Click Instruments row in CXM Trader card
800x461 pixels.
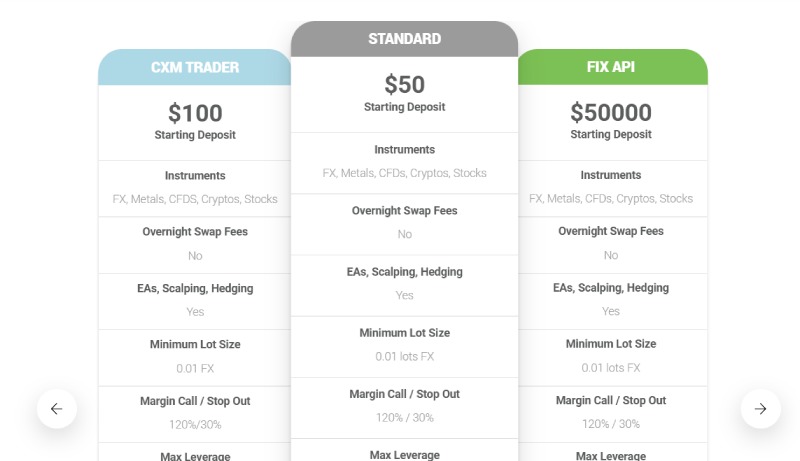194,189
